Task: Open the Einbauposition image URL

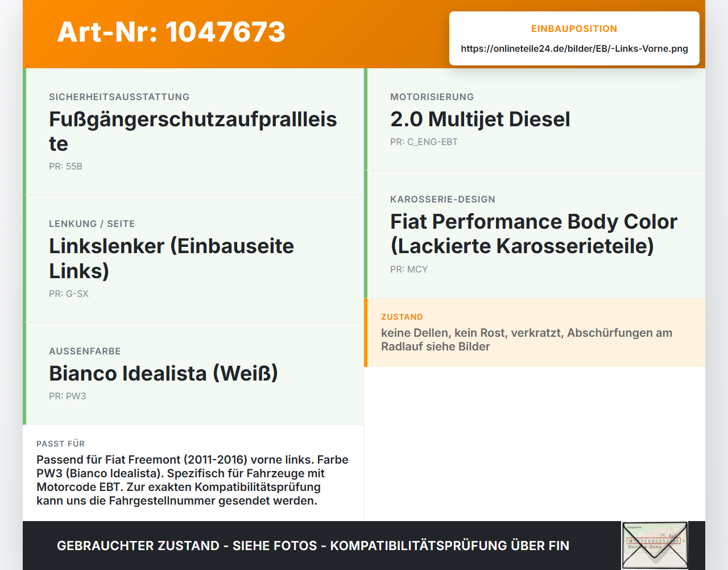Action: [574, 49]
